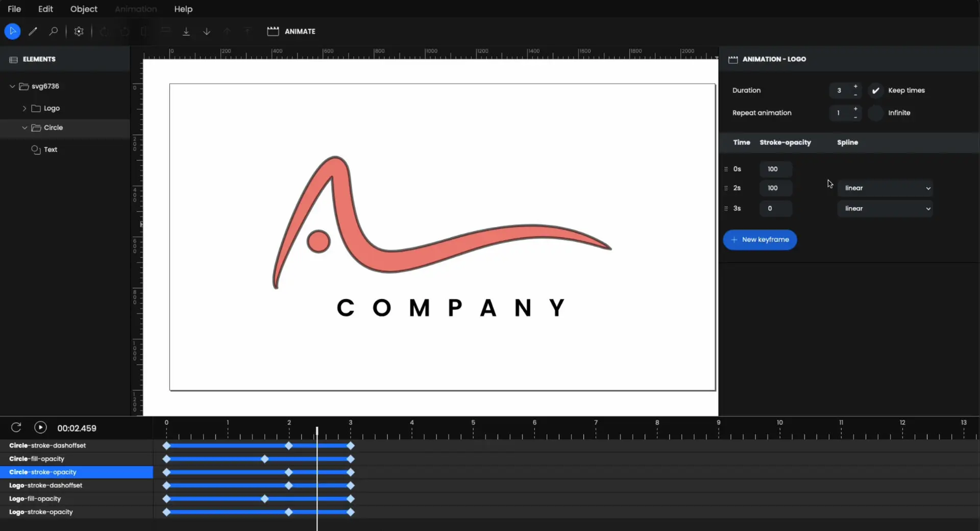Restart animation with the loop icon
980x531 pixels.
(x=16, y=427)
